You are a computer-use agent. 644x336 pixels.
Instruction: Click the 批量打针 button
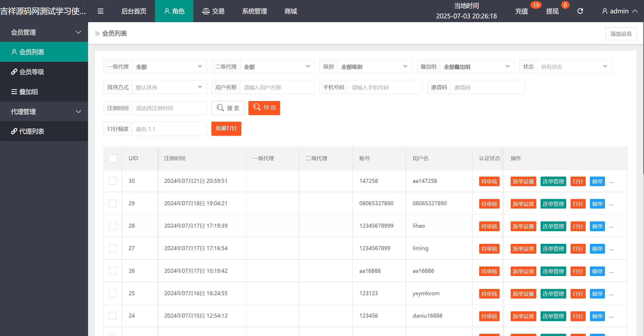(x=226, y=129)
